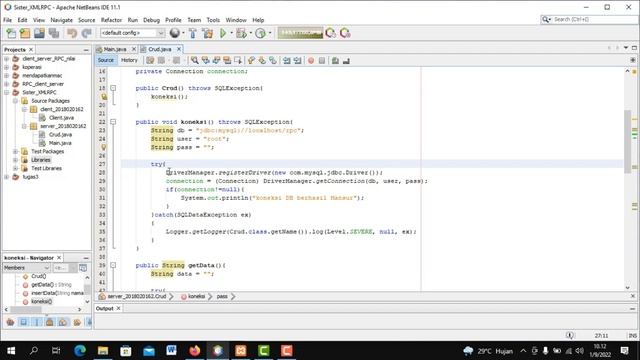The height and width of the screenshot is (360, 640).
Task: Open the Members dropdown in Navigator
Action: coord(26,268)
